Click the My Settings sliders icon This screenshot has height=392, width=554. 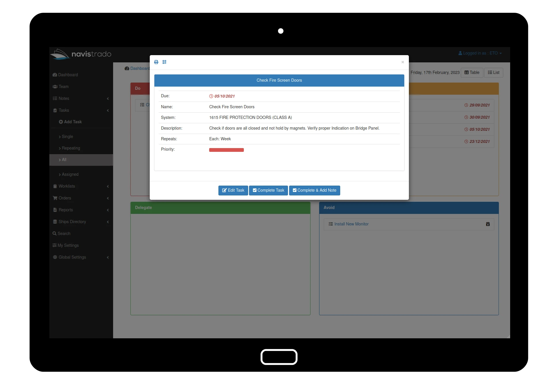55,245
